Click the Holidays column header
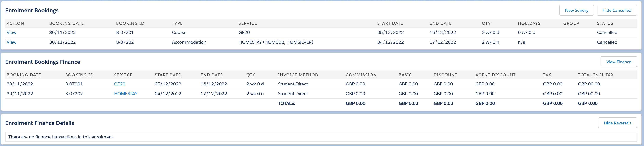The width and height of the screenshot is (644, 146). [529, 23]
